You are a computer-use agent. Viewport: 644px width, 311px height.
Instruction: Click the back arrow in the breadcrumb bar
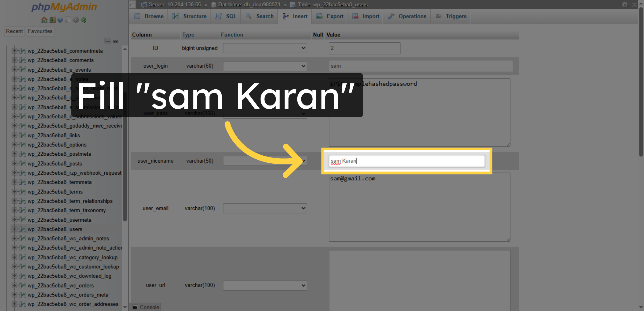click(x=132, y=5)
